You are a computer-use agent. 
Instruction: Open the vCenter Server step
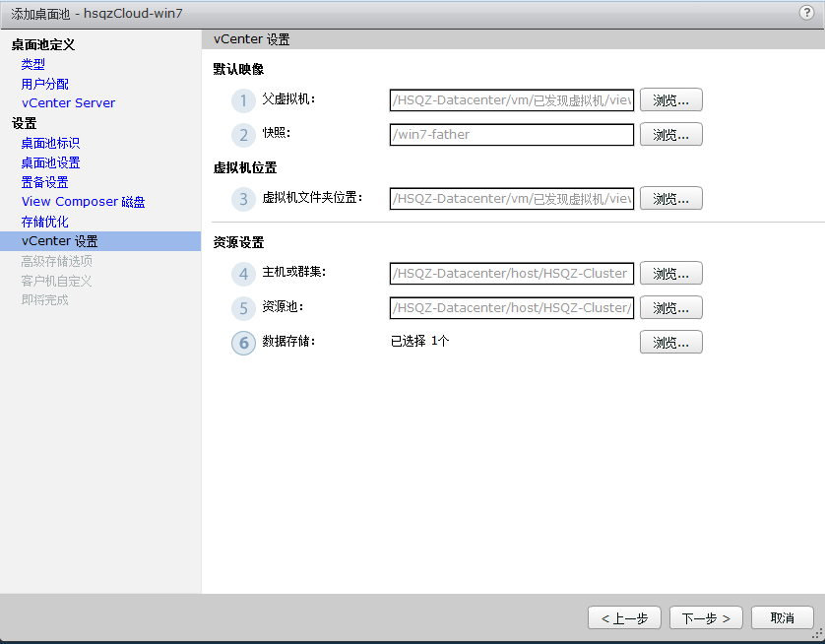tap(68, 103)
